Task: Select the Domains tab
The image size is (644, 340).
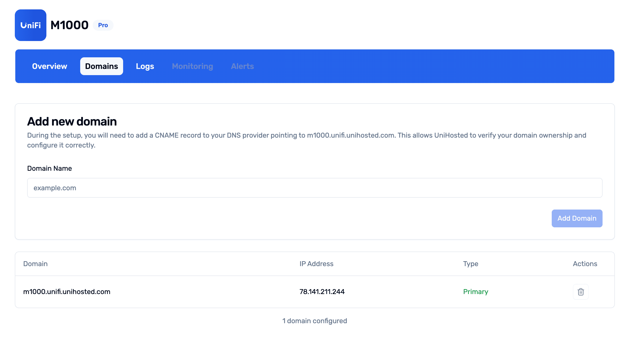Action: click(x=101, y=66)
